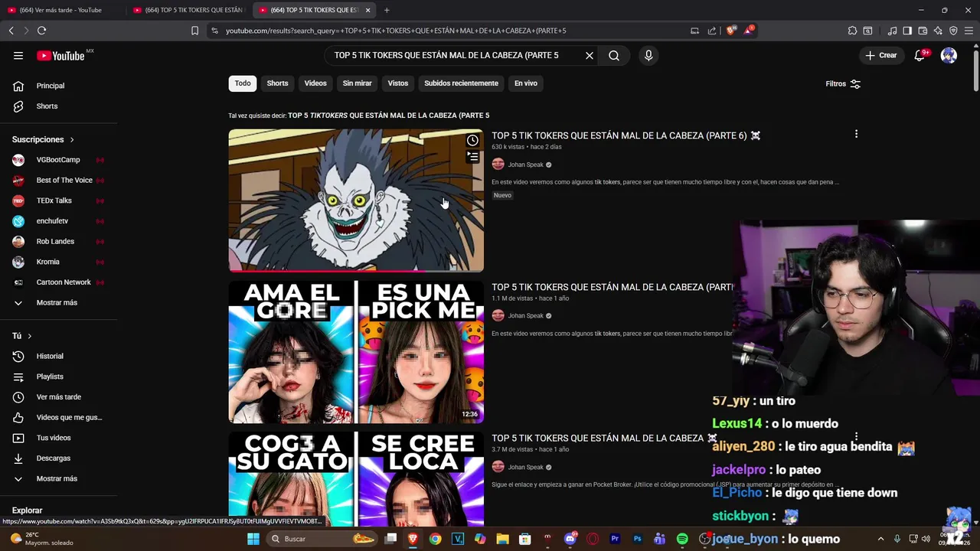The height and width of the screenshot is (551, 980).
Task: Open Brave Wallet icon
Action: coord(923,31)
